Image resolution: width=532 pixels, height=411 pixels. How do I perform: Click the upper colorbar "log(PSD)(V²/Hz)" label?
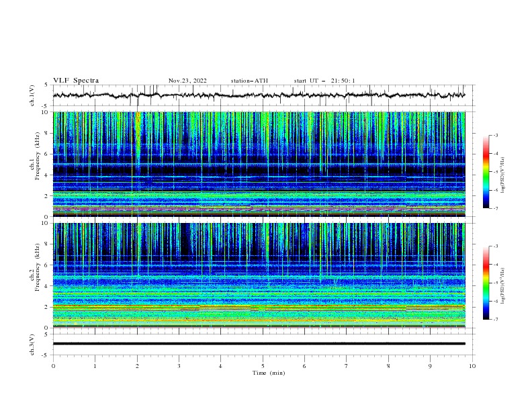click(503, 175)
